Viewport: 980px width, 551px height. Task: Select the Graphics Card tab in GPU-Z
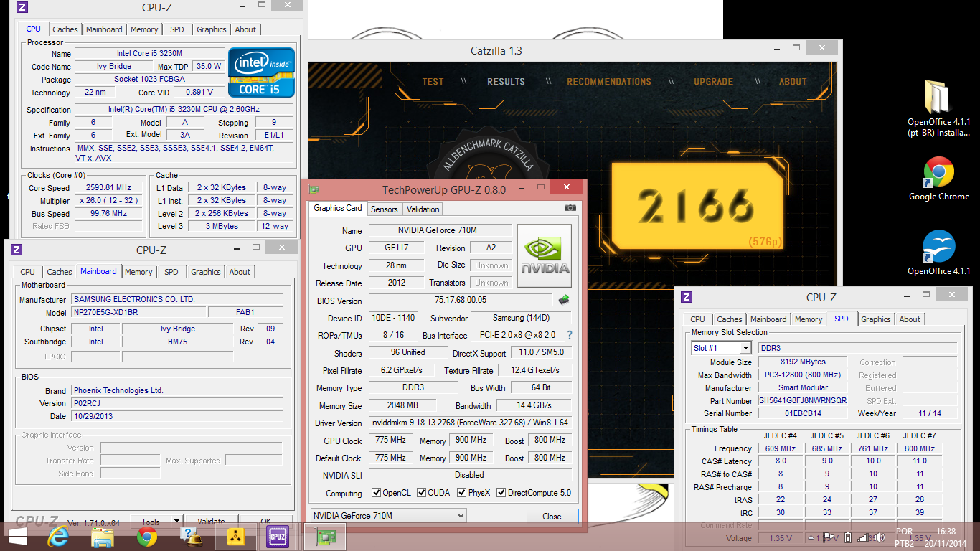point(338,208)
